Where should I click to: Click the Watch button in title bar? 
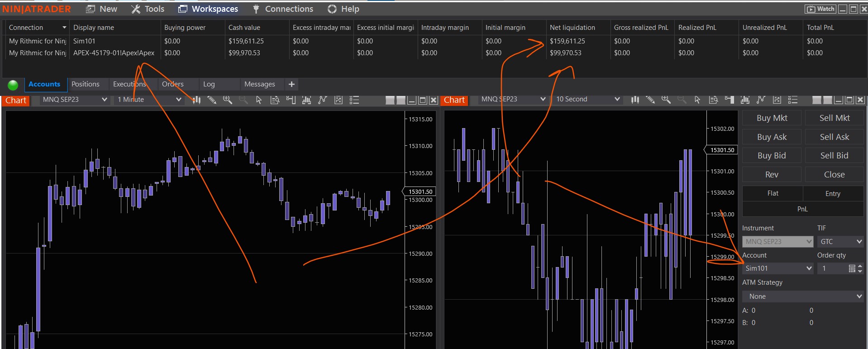pyautogui.click(x=820, y=9)
